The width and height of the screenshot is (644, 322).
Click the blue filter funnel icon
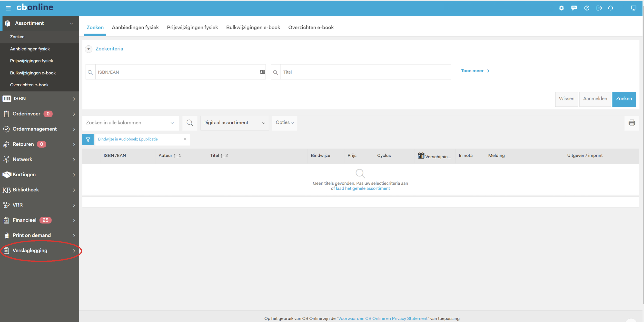88,140
